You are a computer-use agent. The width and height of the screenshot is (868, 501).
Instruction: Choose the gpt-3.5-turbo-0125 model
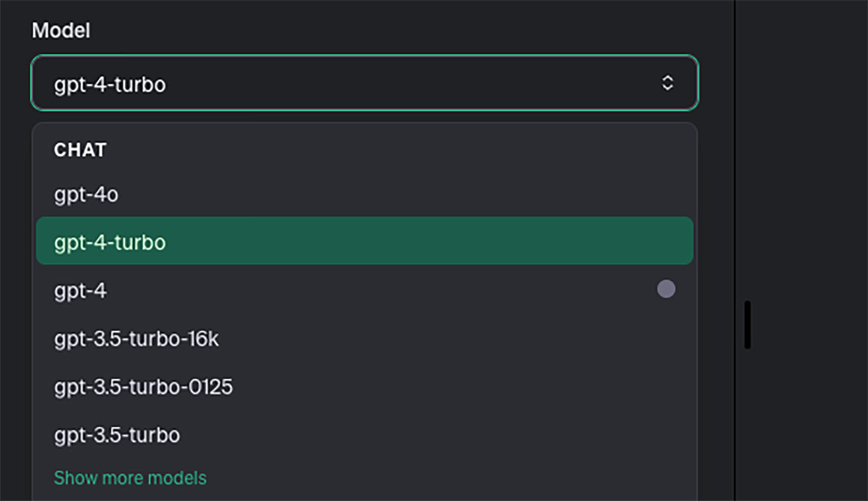[x=365, y=386]
